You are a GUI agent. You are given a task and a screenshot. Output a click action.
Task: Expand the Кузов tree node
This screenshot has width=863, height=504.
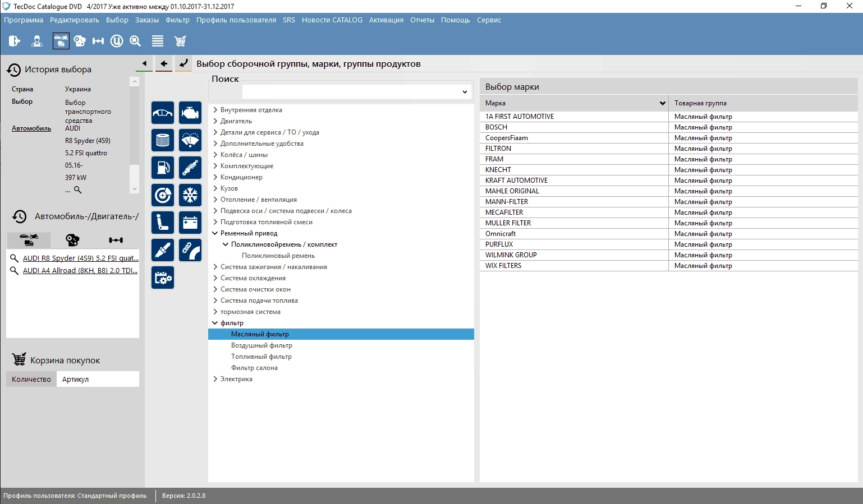click(x=215, y=188)
